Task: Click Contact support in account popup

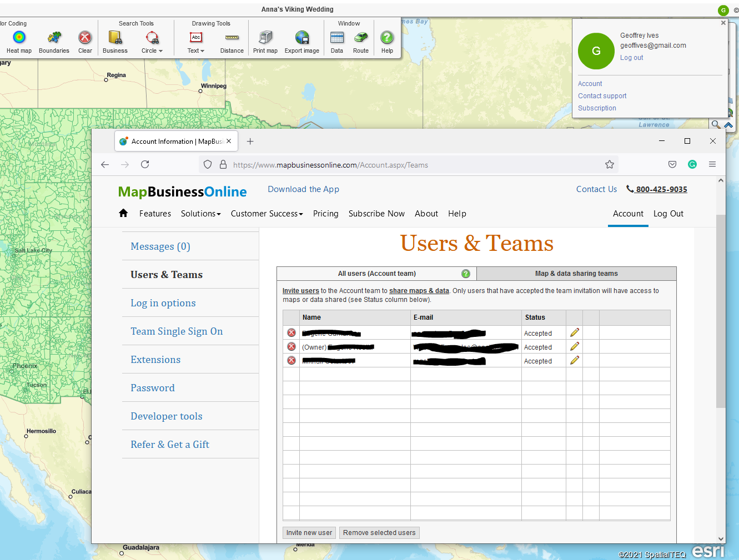Action: [x=602, y=96]
